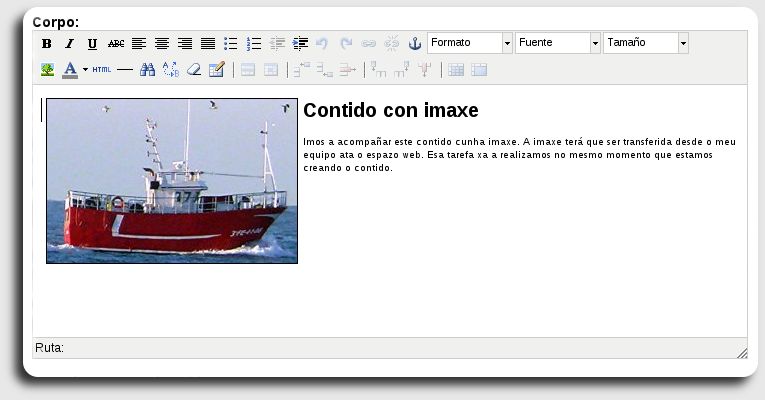
Task: Select the fishing boat image
Action: pyautogui.click(x=172, y=181)
